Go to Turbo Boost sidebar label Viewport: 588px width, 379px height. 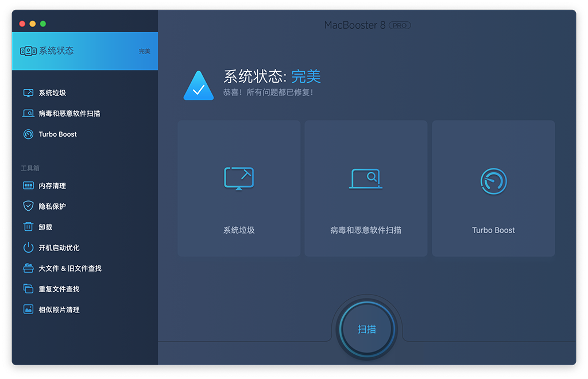point(58,134)
